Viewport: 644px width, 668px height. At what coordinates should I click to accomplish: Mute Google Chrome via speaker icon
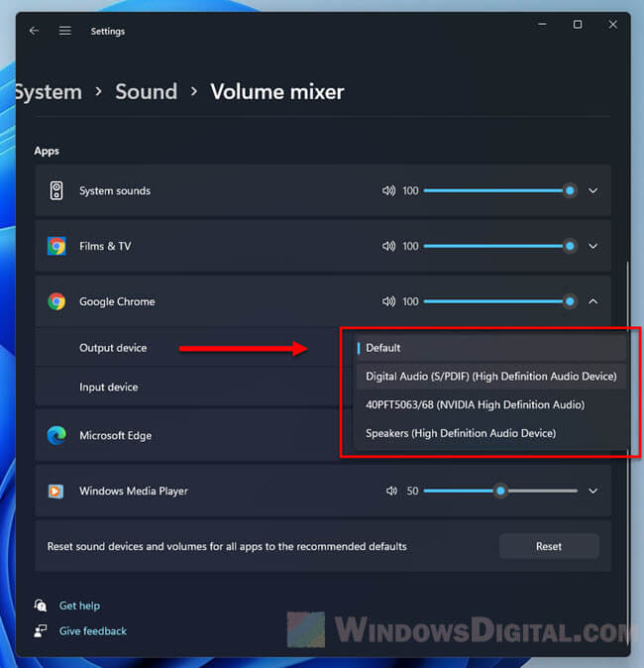(x=388, y=301)
